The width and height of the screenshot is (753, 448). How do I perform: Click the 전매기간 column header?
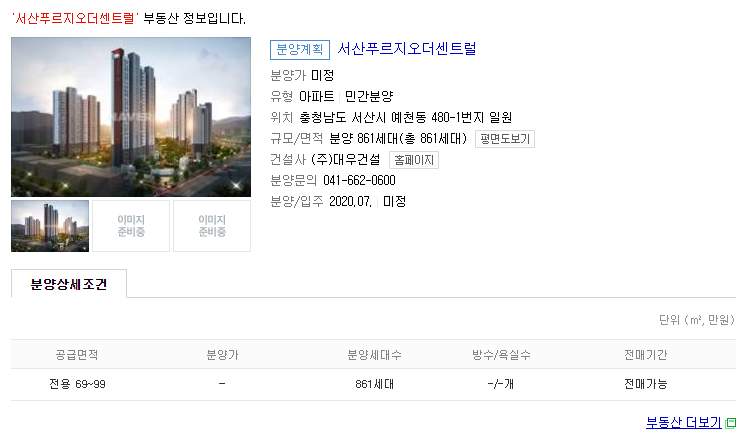[645, 355]
